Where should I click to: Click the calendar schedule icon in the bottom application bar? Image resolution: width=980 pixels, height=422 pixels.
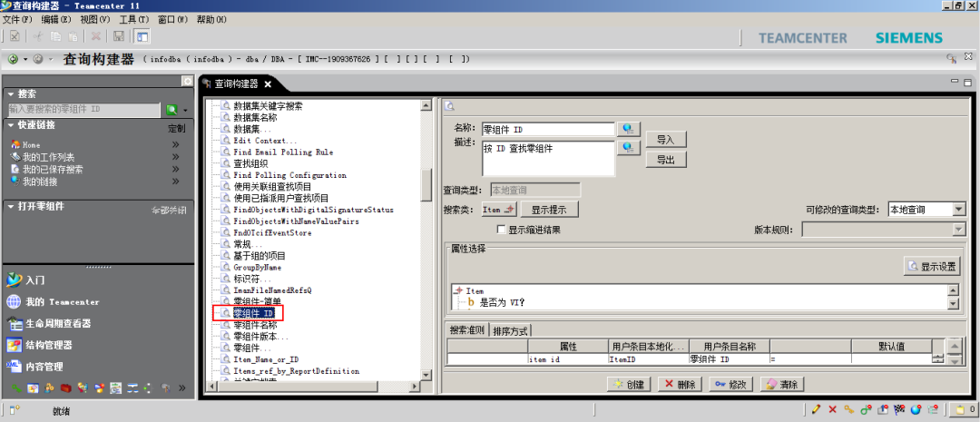115,388
